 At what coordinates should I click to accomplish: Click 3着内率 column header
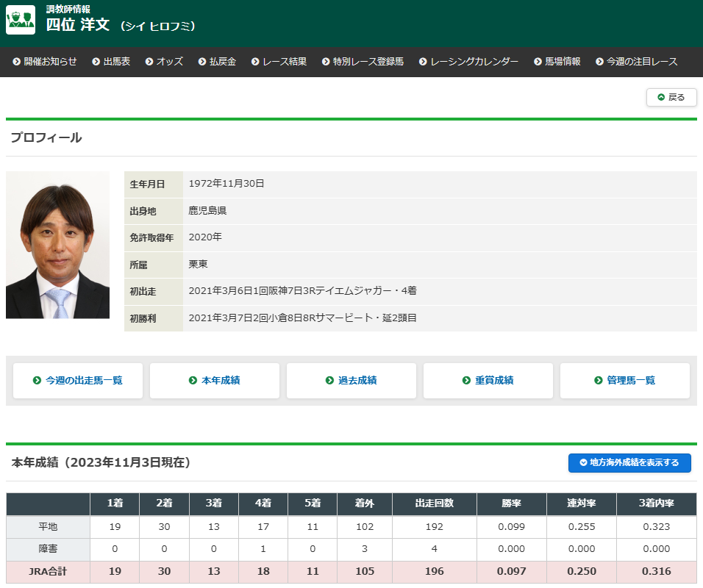coord(657,503)
